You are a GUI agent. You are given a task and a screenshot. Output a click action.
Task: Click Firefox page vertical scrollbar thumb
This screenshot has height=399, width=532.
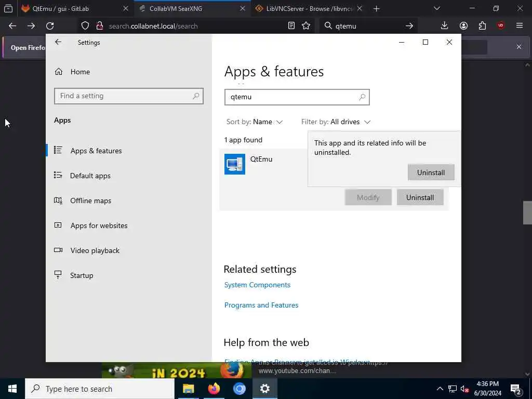527,212
